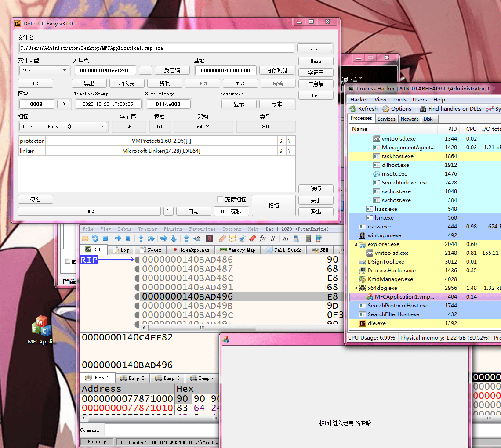Open the Variables hash icon
501x448 pixels.
273,238
